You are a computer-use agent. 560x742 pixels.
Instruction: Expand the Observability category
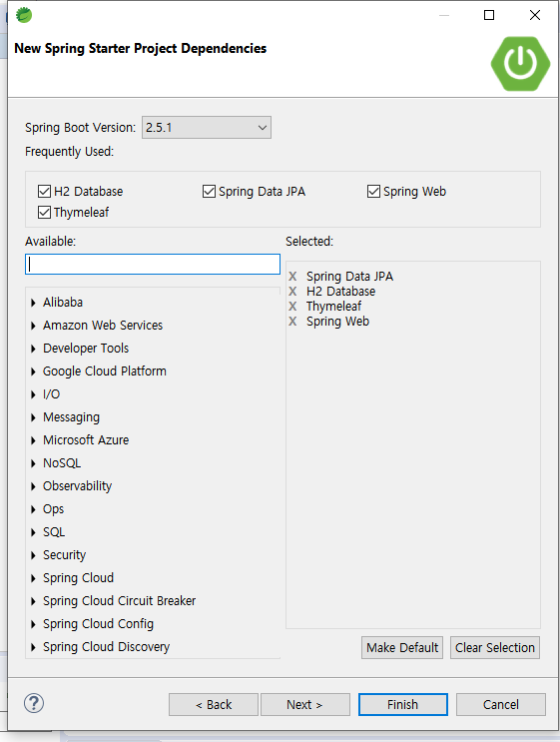point(33,486)
